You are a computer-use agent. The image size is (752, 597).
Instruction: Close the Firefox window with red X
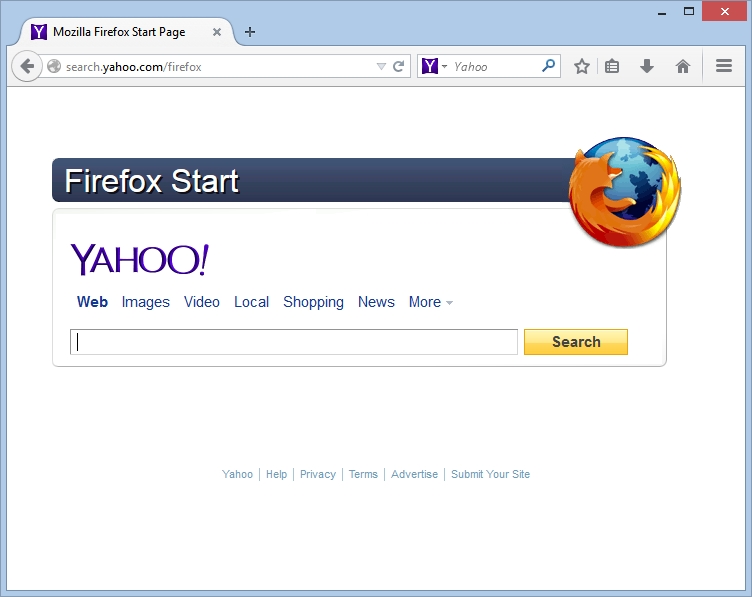pos(724,11)
